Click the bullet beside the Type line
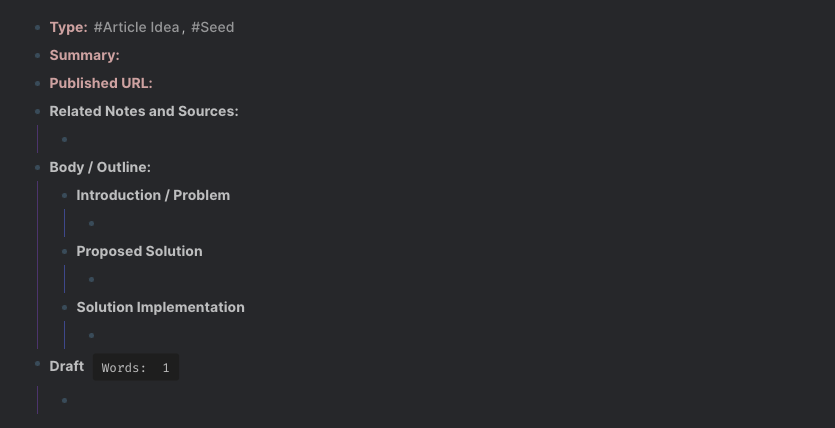Image resolution: width=835 pixels, height=428 pixels. click(38, 27)
